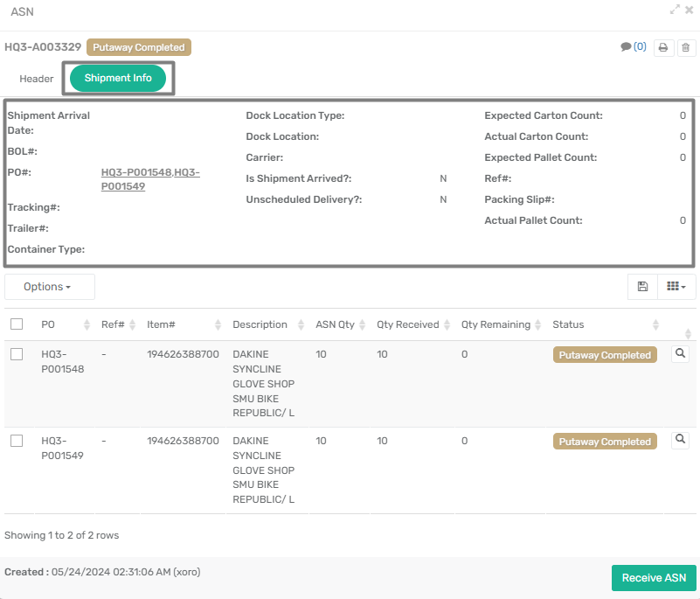This screenshot has height=599, width=700.
Task: Click the Packing Slip# label
Action: click(x=519, y=199)
